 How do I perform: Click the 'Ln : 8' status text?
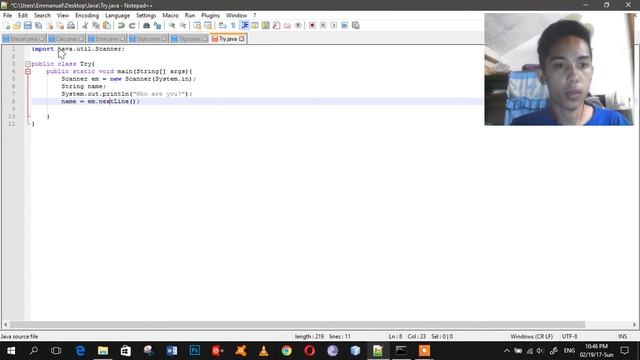coord(395,336)
